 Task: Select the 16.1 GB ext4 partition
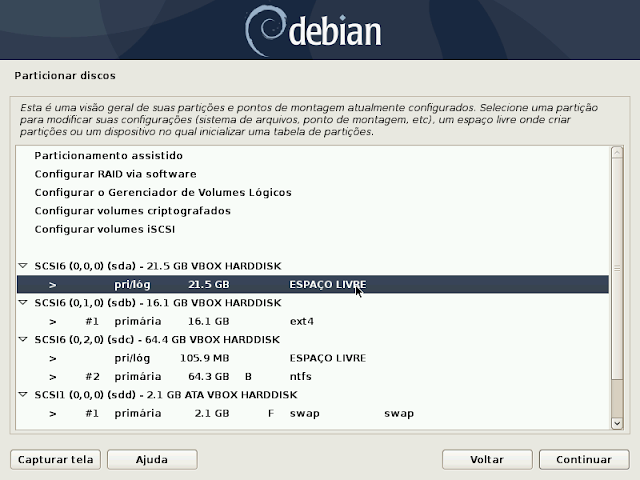313,321
